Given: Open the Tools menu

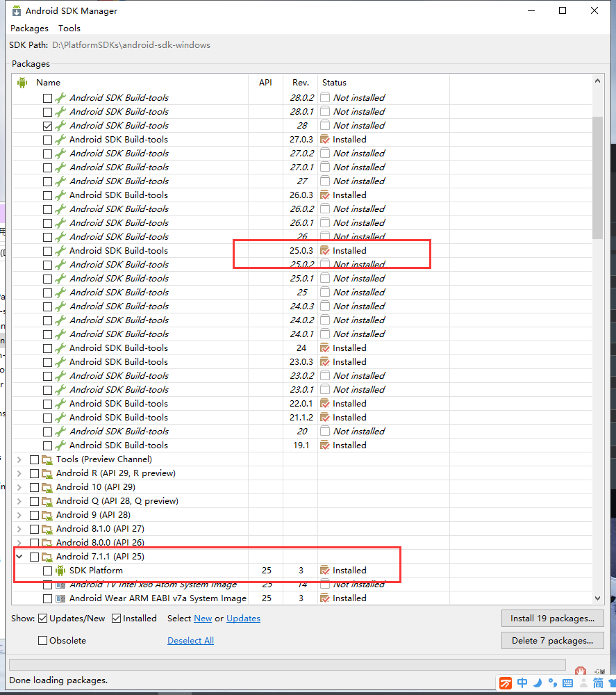Looking at the screenshot, I should [x=69, y=28].
